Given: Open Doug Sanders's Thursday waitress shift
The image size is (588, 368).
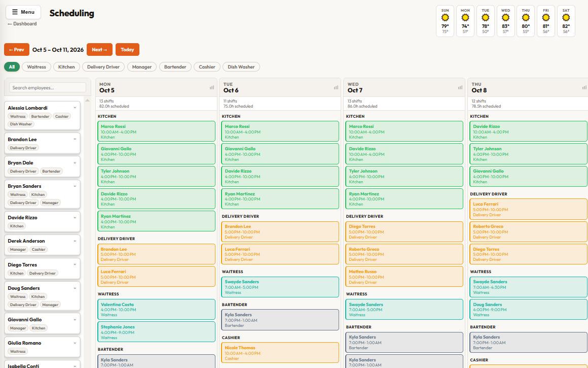Looking at the screenshot, I should click(528, 310).
